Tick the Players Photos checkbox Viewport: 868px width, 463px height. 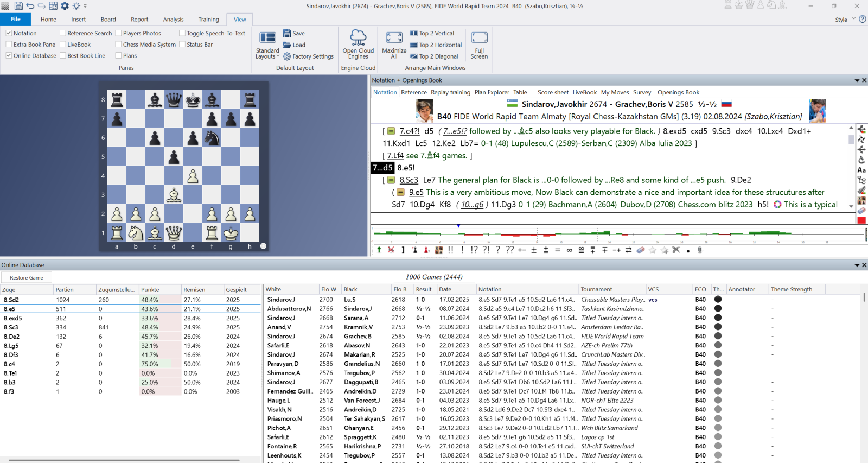(x=118, y=33)
